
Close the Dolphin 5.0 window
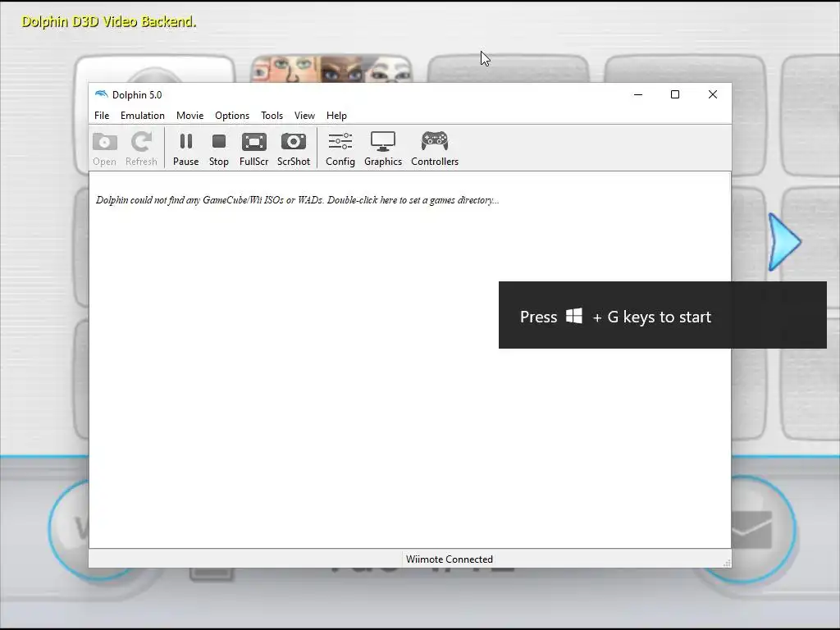point(713,94)
